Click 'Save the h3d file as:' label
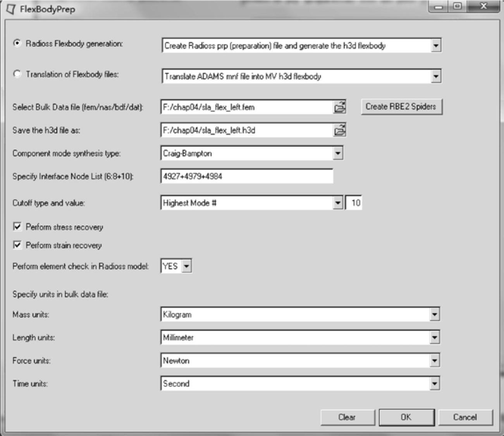This screenshot has width=504, height=436. click(x=46, y=130)
